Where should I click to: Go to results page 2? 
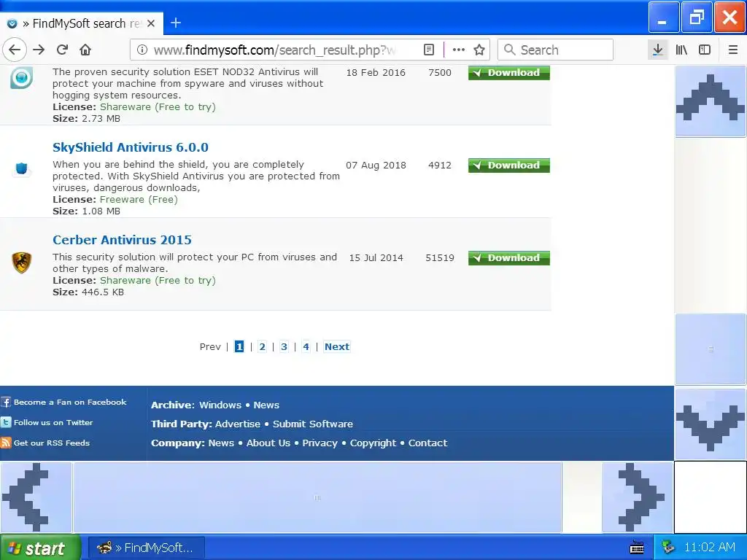pos(262,346)
